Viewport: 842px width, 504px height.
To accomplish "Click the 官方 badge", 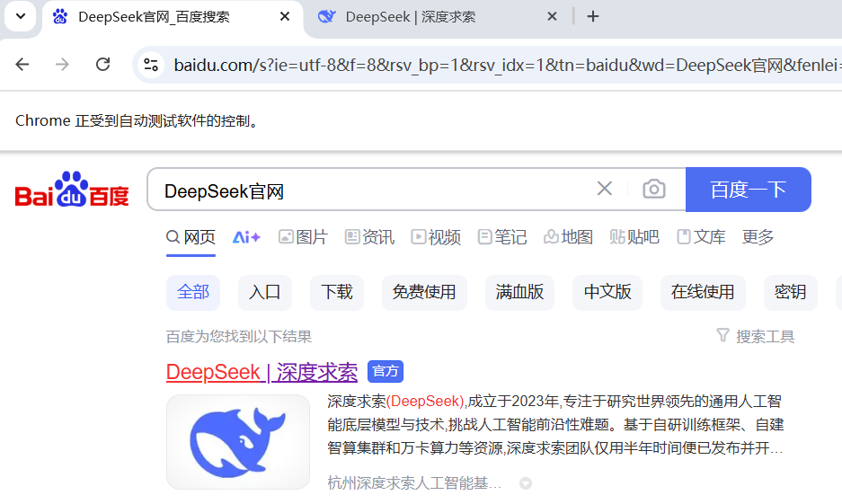I will pos(385,371).
